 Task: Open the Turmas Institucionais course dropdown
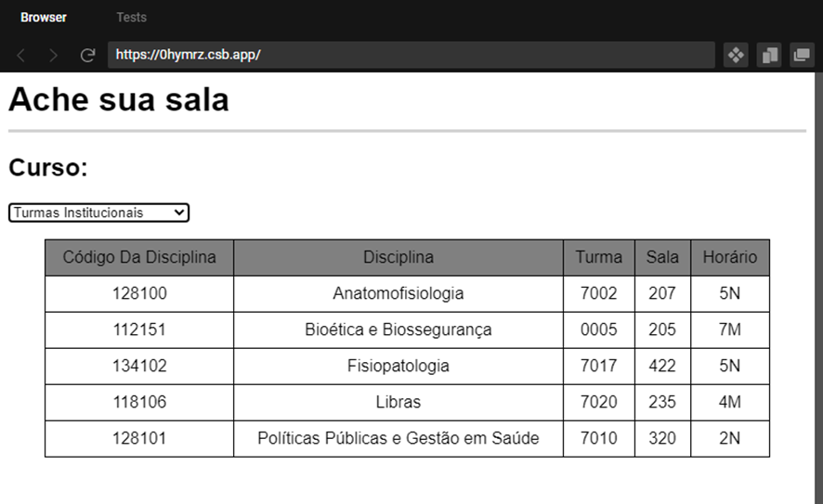pyautogui.click(x=98, y=213)
